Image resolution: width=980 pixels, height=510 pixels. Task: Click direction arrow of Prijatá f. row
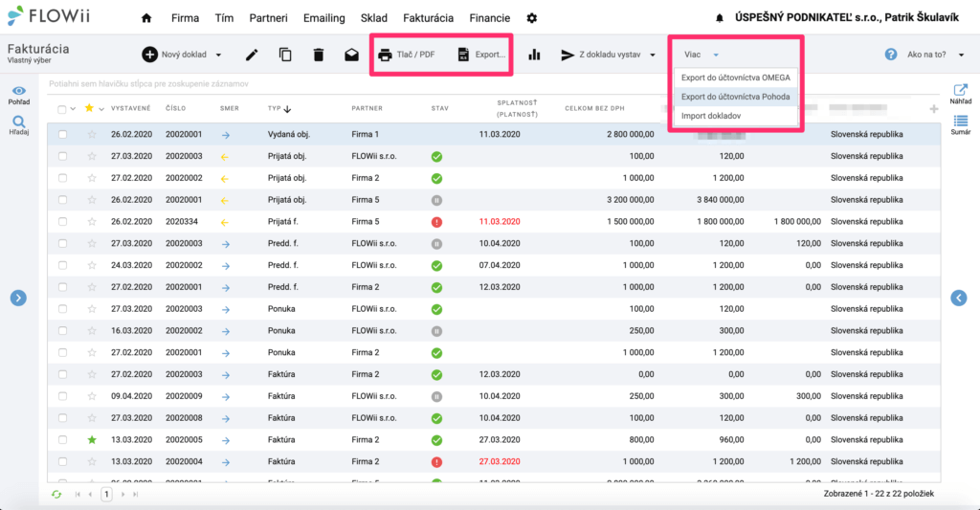tap(224, 222)
